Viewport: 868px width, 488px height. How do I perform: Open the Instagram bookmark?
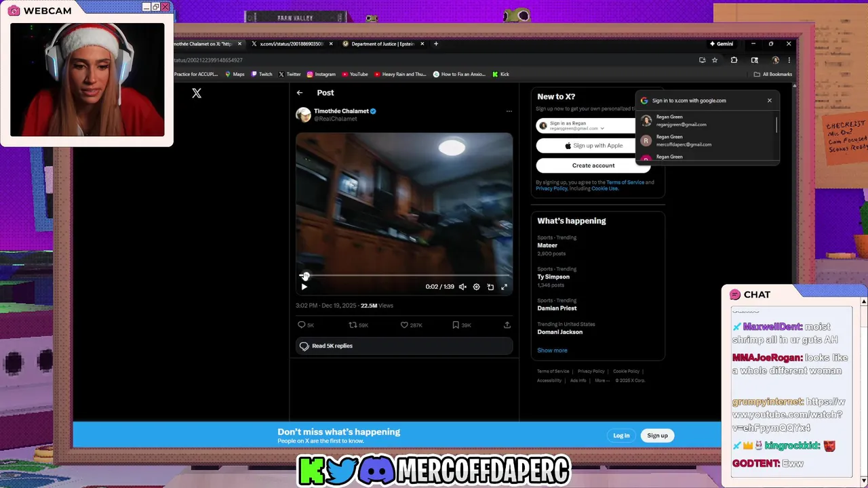(321, 75)
